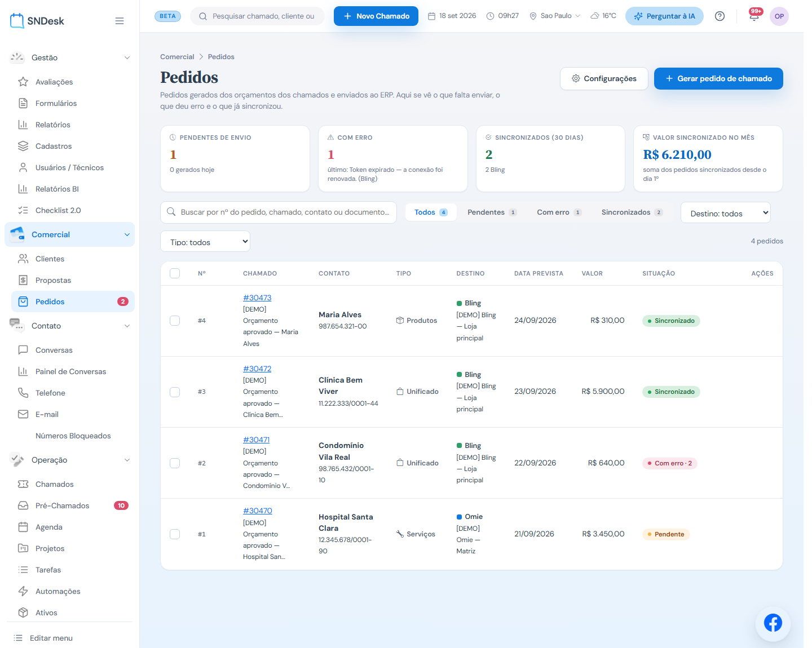The image size is (812, 648).
Task: Open Clientes in the sidebar
Action: 50,259
